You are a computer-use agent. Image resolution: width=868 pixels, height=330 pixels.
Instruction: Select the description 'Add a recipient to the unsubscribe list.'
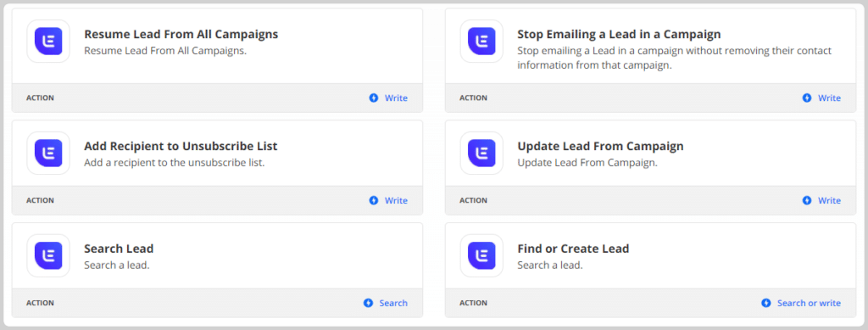pyautogui.click(x=175, y=164)
